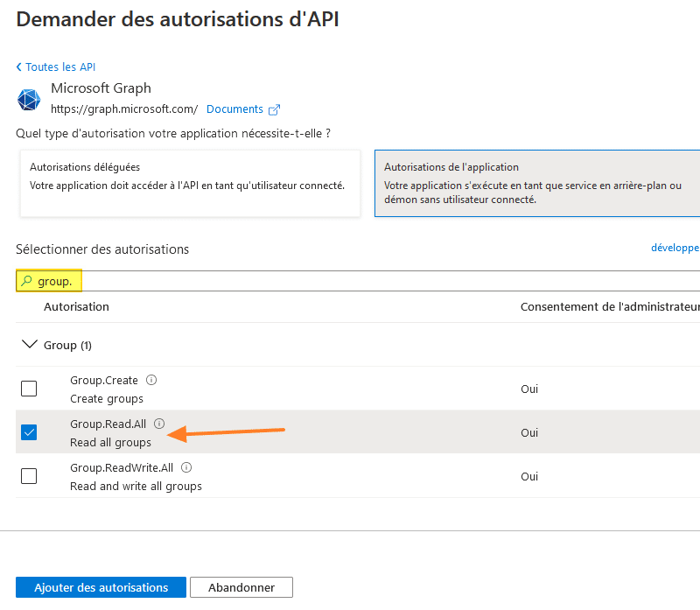Image resolution: width=700 pixels, height=610 pixels.
Task: Click the info icon next to Group.ReadWrite.All
Action: pyautogui.click(x=186, y=467)
